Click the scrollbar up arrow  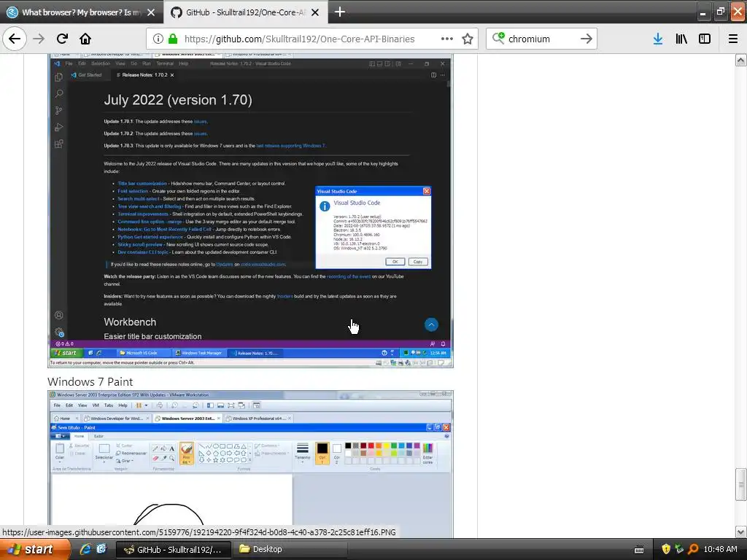740,60
